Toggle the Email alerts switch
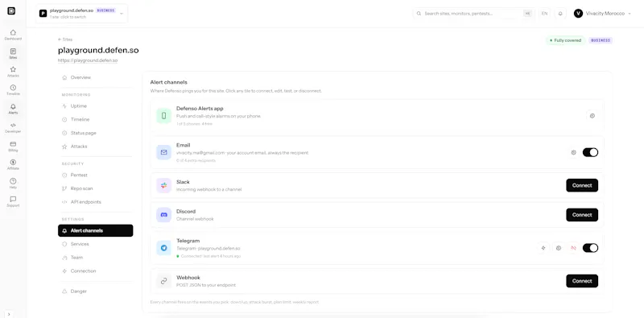 point(590,152)
